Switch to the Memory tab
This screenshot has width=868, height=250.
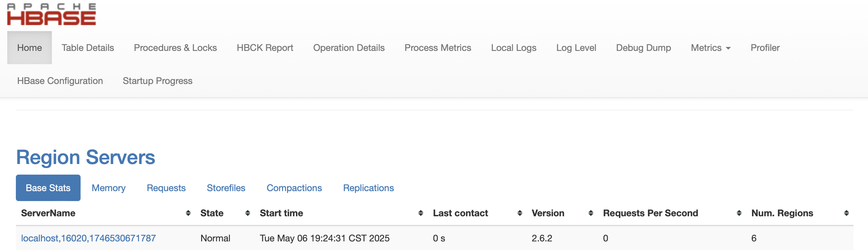pos(108,188)
